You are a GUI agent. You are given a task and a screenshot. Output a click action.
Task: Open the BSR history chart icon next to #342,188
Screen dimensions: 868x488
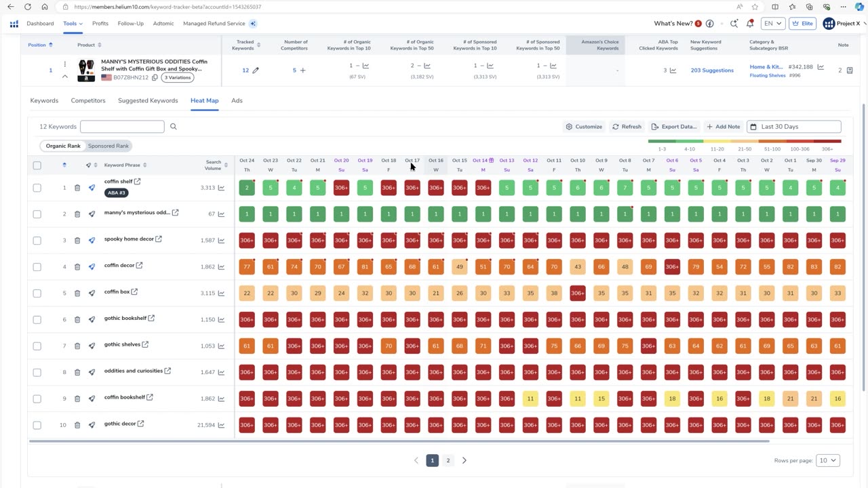(x=821, y=67)
